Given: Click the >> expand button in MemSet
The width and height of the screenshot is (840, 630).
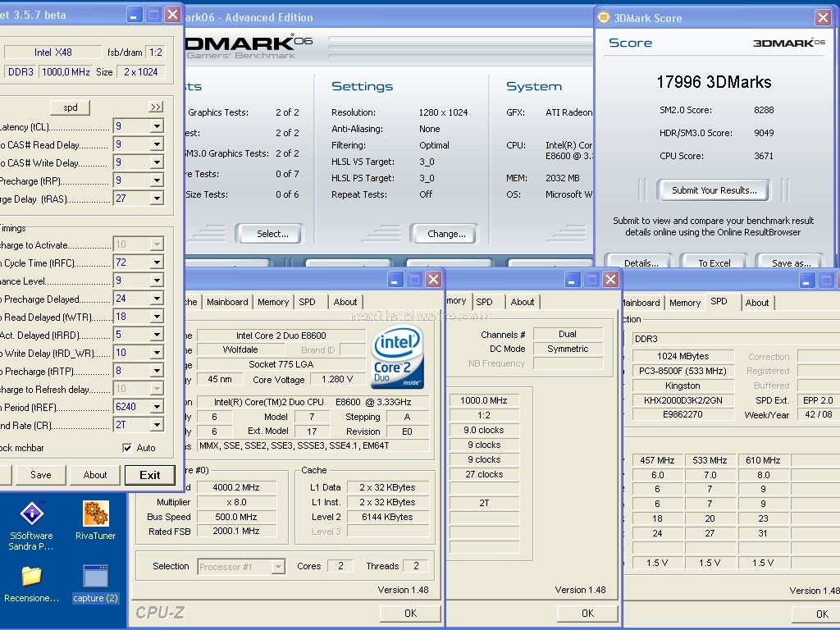Looking at the screenshot, I should tap(155, 107).
